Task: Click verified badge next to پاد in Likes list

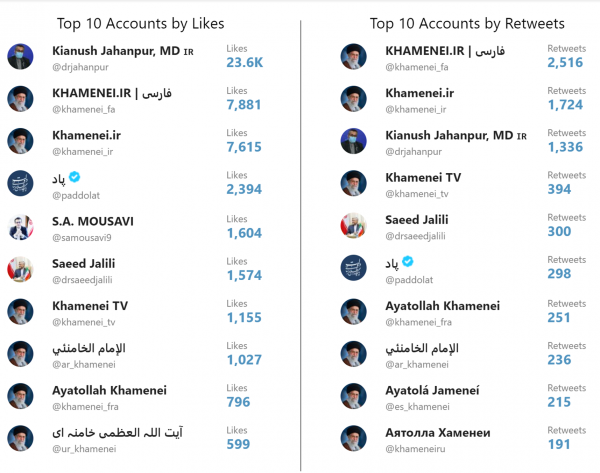Action: [75, 177]
